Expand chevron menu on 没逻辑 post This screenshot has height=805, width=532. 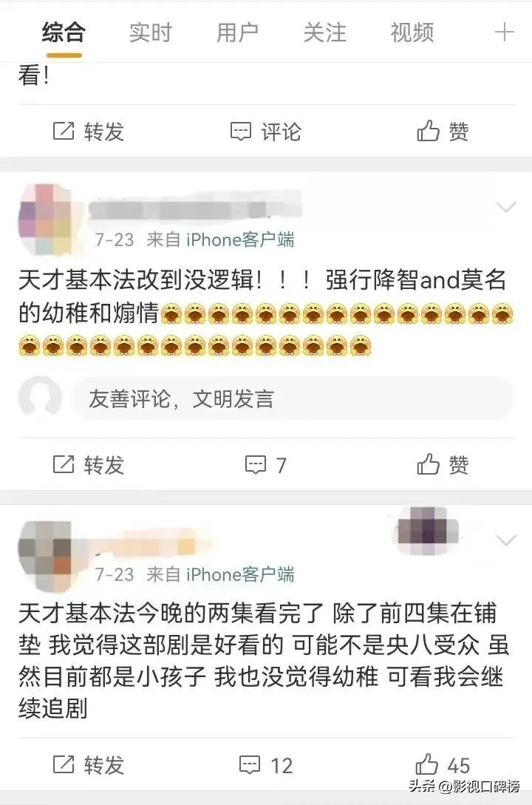506,208
